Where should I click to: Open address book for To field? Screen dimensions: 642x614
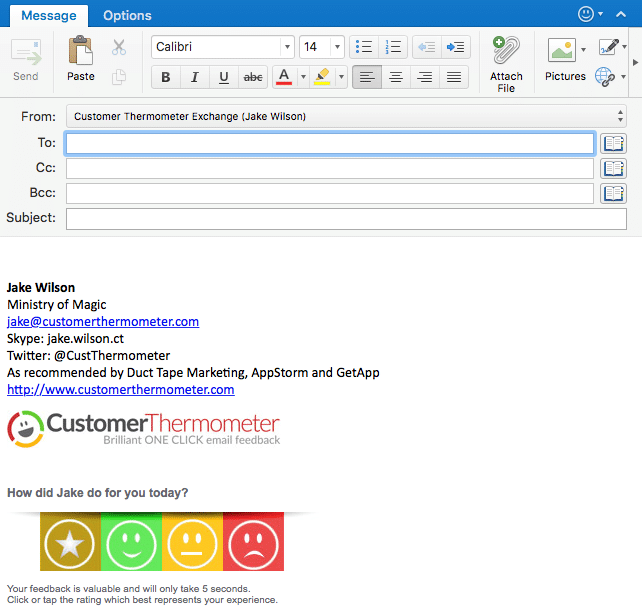(x=613, y=143)
